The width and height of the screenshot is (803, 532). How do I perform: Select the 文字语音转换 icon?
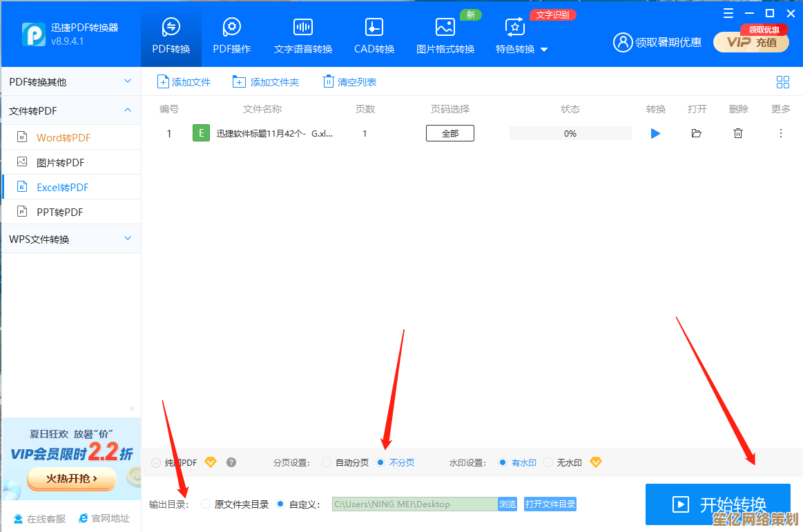pos(303,28)
